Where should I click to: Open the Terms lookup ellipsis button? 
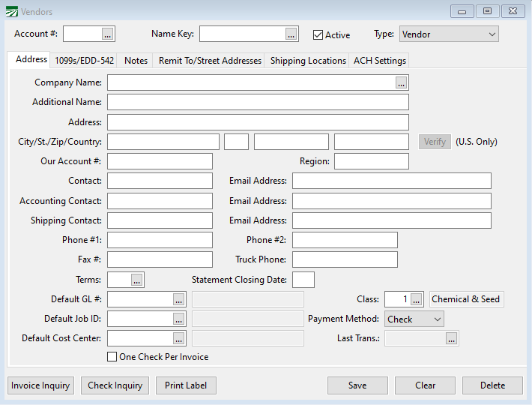pos(136,280)
